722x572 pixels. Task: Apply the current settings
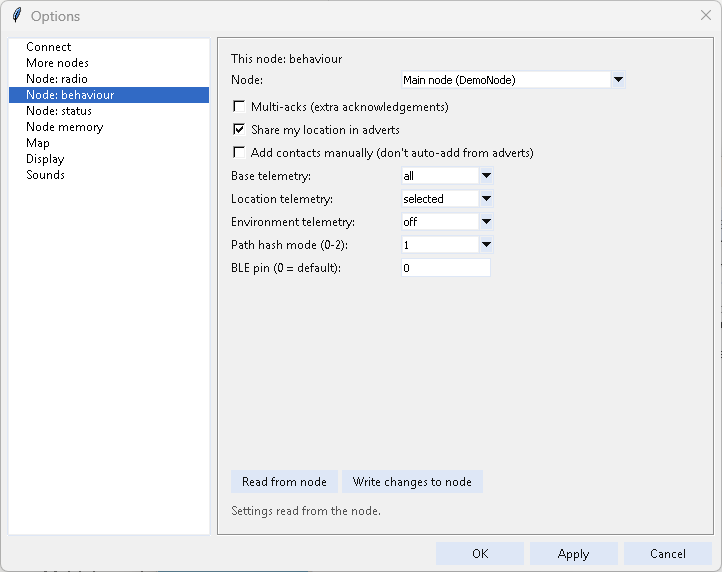tap(574, 554)
